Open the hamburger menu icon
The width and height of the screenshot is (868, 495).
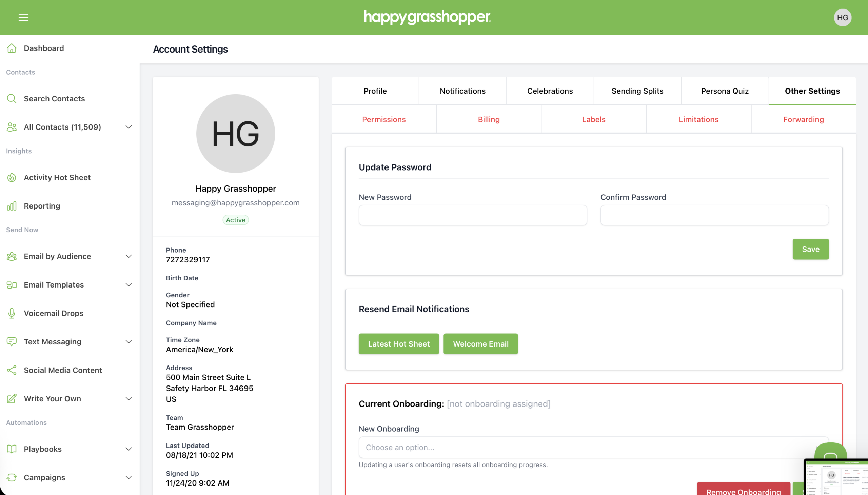(23, 17)
